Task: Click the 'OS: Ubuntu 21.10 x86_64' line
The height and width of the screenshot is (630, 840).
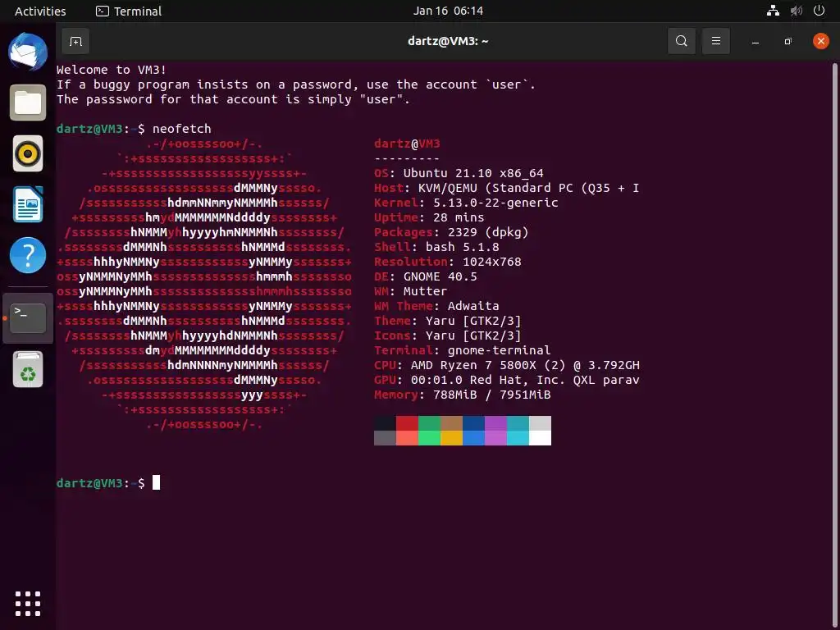Action: [x=459, y=173]
